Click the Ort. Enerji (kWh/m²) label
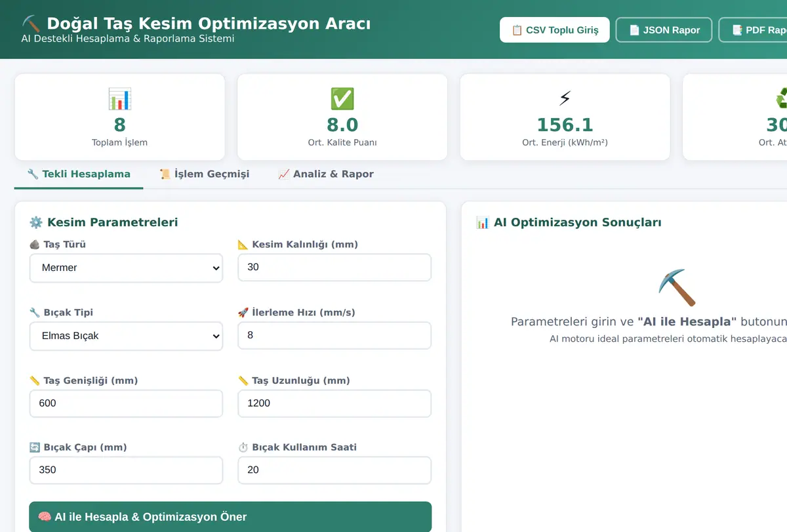The height and width of the screenshot is (532, 787). tap(565, 142)
